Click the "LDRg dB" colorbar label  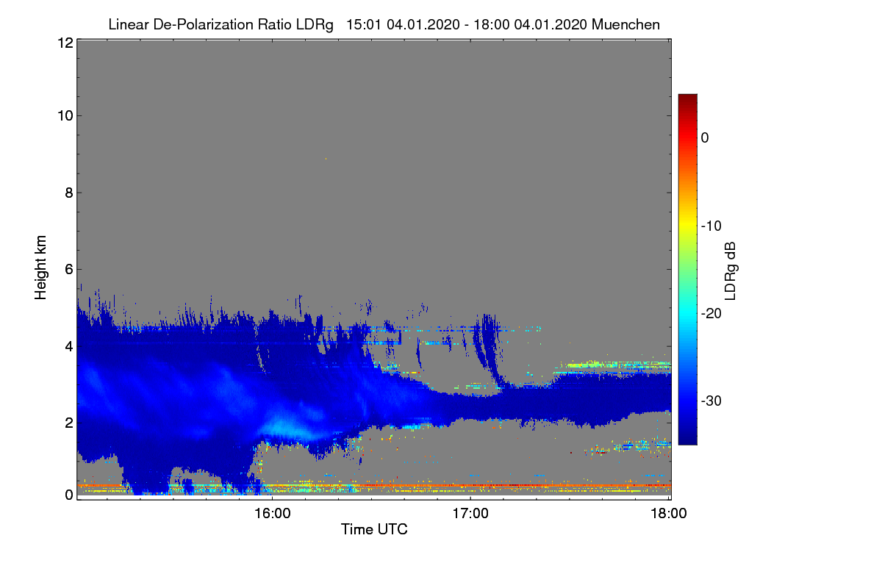730,270
